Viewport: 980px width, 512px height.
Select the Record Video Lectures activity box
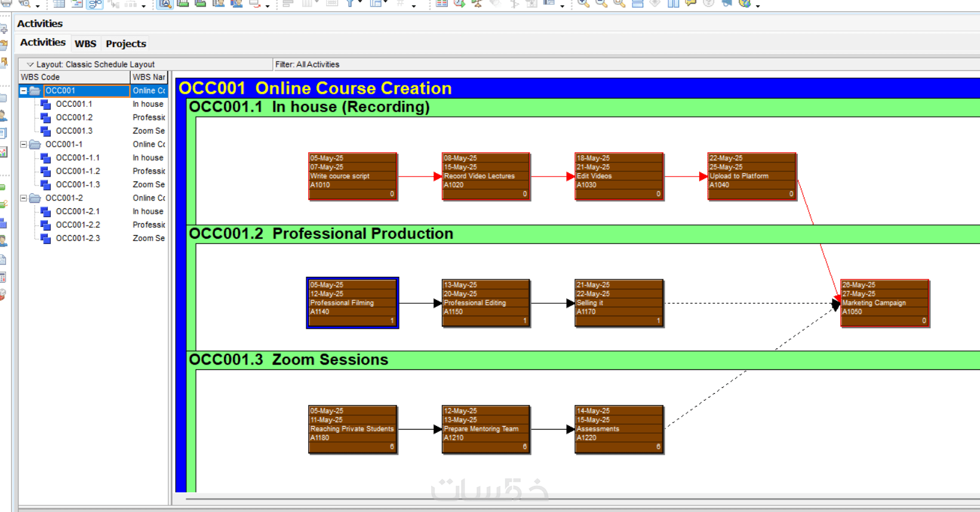coord(486,176)
